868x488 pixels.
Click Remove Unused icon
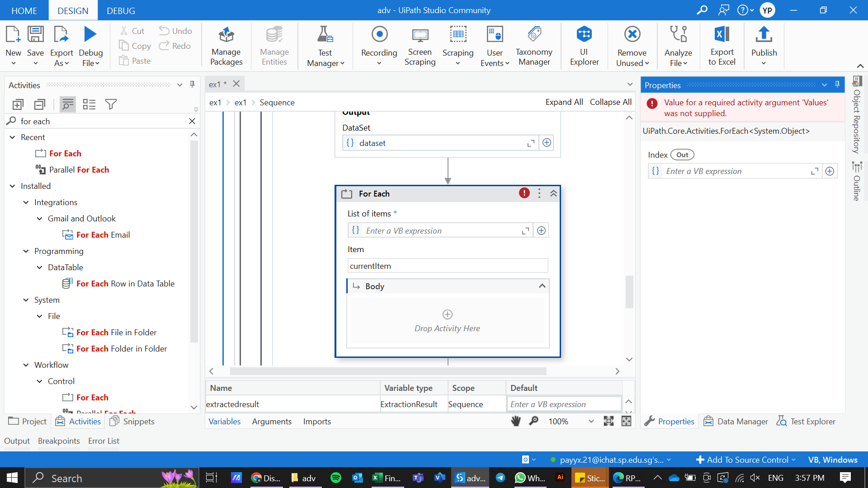pos(632,34)
